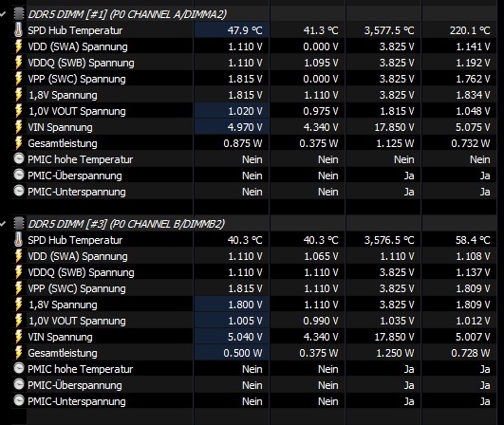Click lightning icon of DIMM #3 VIN Spannung
The image size is (504, 425).
tap(19, 336)
